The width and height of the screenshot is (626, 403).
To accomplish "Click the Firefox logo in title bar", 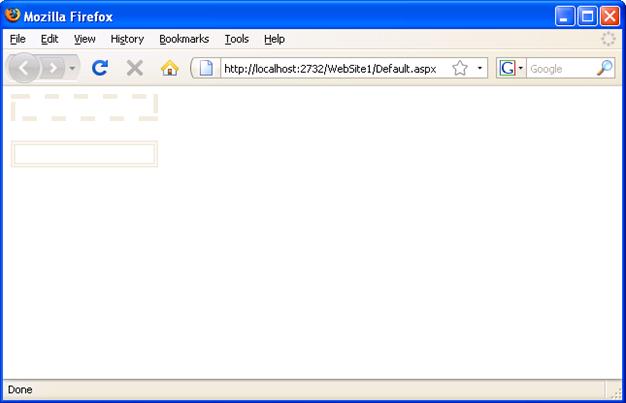I will (13, 15).
